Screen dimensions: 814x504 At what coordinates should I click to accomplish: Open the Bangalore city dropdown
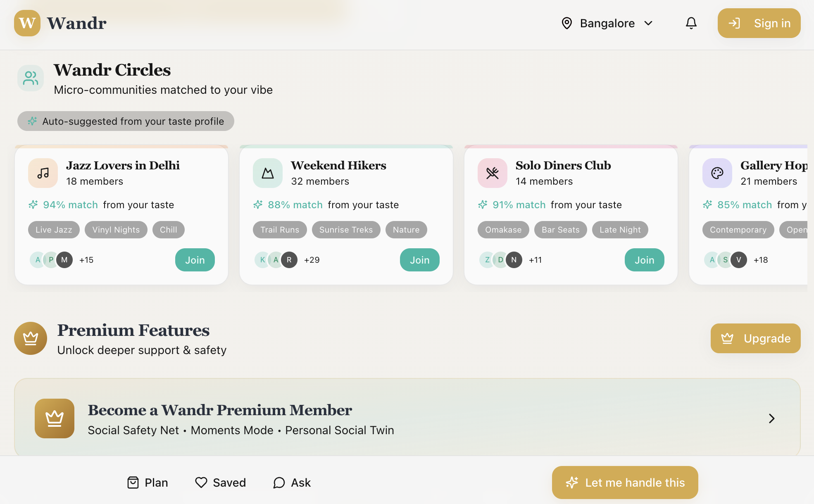[x=607, y=23]
